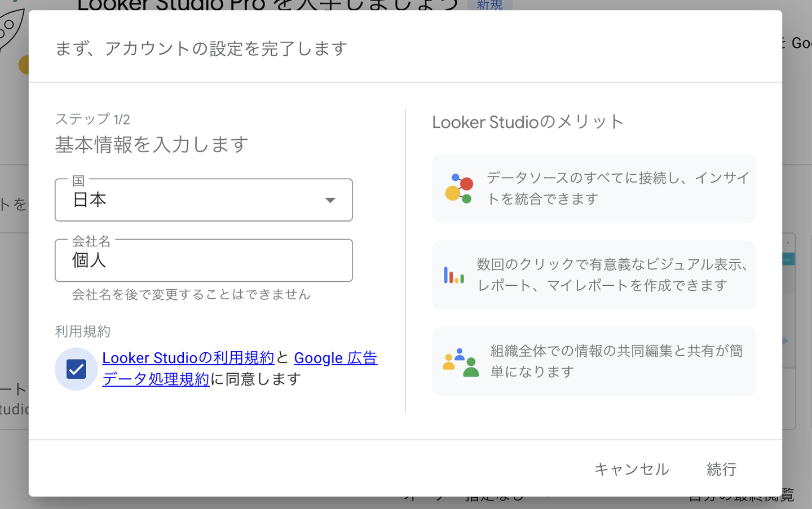Click the team collaboration people icon
This screenshot has height=509, width=812.
tap(461, 362)
